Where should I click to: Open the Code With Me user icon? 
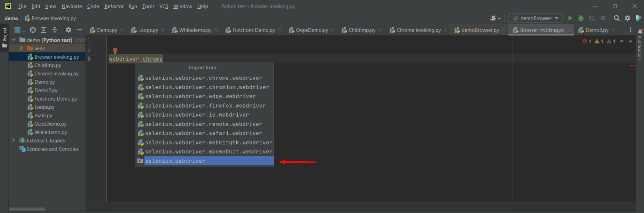pos(495,18)
